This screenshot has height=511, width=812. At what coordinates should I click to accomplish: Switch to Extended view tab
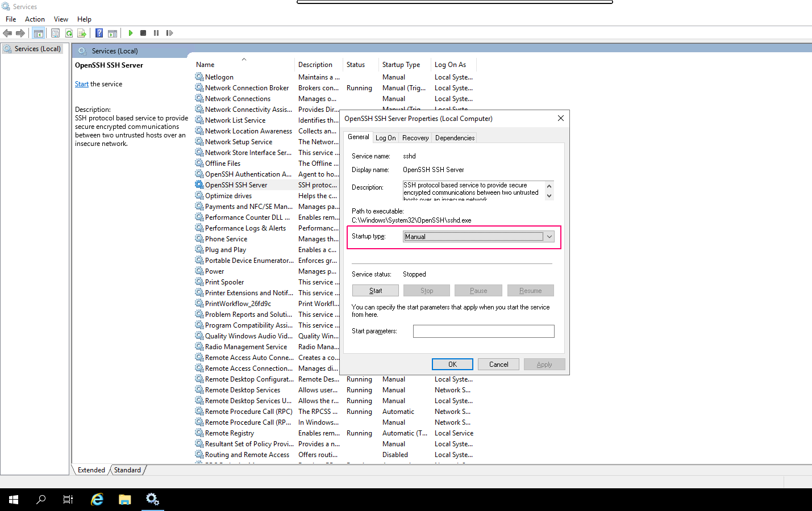point(91,470)
